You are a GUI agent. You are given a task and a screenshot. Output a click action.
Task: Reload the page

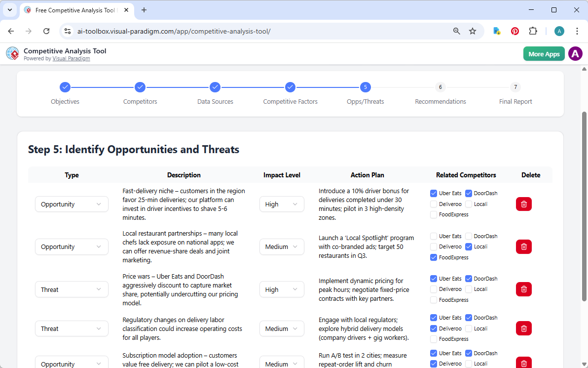pos(46,31)
